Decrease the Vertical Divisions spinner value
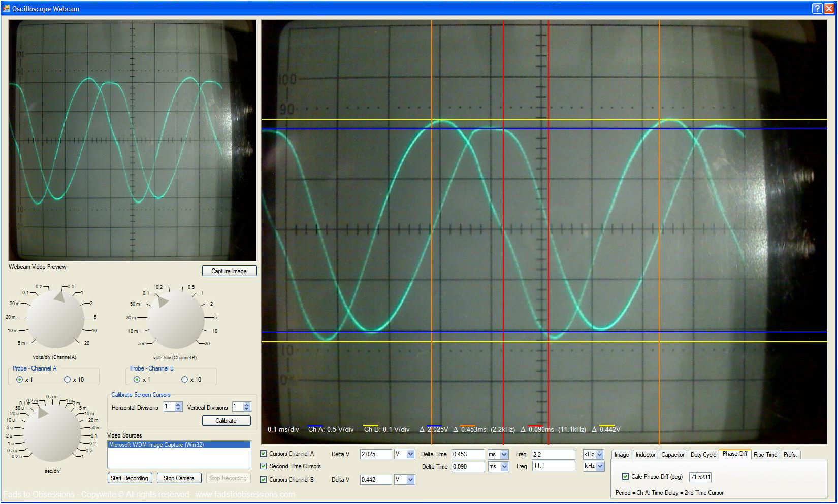 point(247,409)
